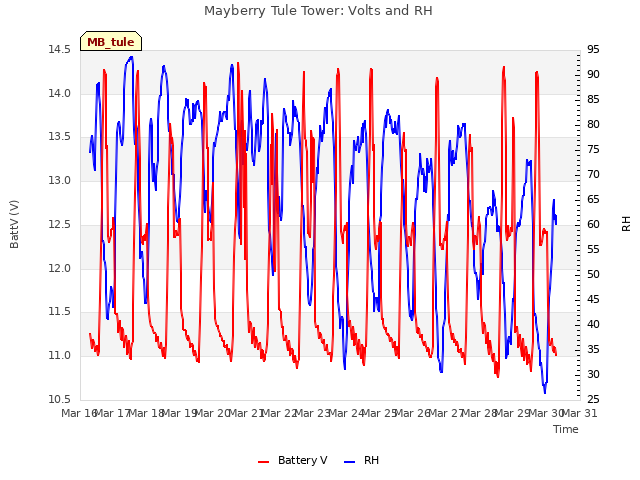Click the Mar 25 date tick label

coord(380,413)
